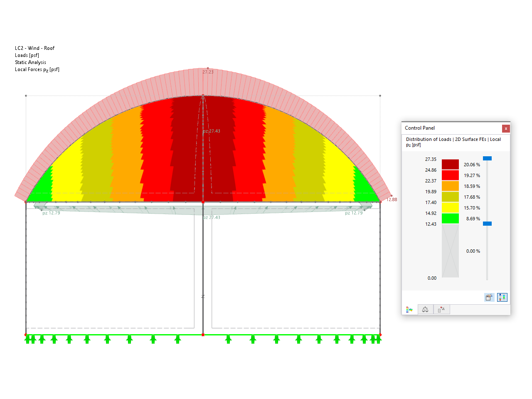532x399 pixels.
Task: Open the panel scale factors tab (balance icon)
Action: [425, 309]
